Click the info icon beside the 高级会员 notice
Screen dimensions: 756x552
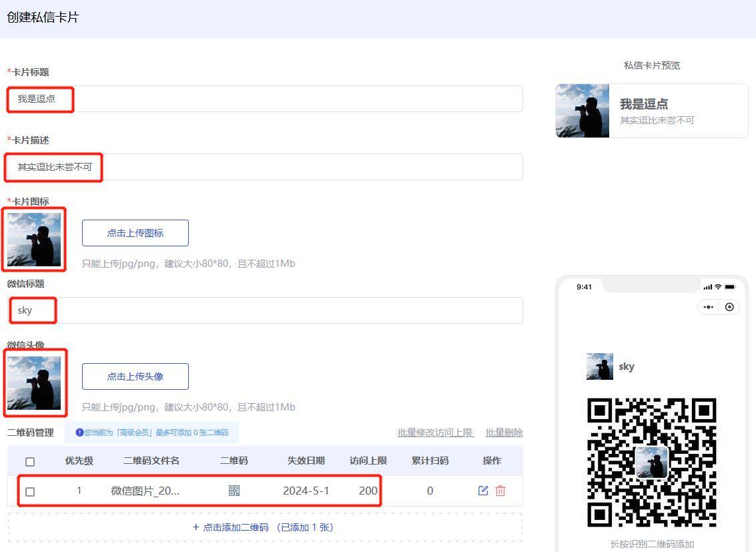(x=79, y=433)
